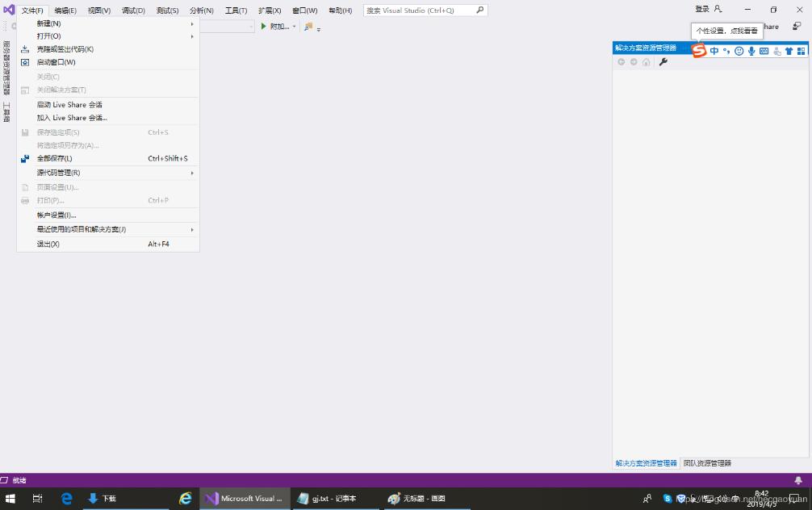This screenshot has width=812, height=510.
Task: Click the find-in-files toolbar icon
Action: [x=308, y=27]
